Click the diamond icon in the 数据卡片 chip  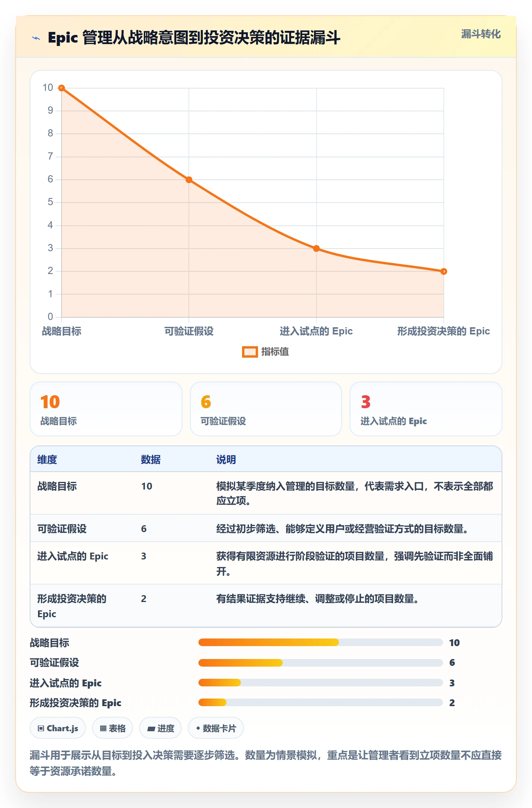tap(198, 728)
